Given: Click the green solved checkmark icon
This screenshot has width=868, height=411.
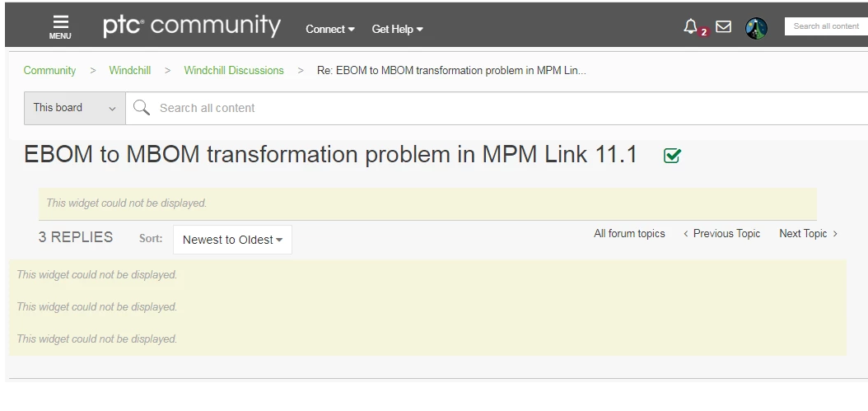Looking at the screenshot, I should point(672,156).
